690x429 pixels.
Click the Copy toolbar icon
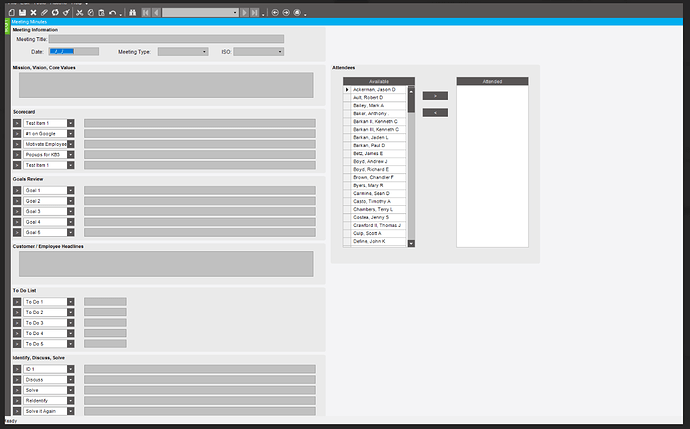91,13
